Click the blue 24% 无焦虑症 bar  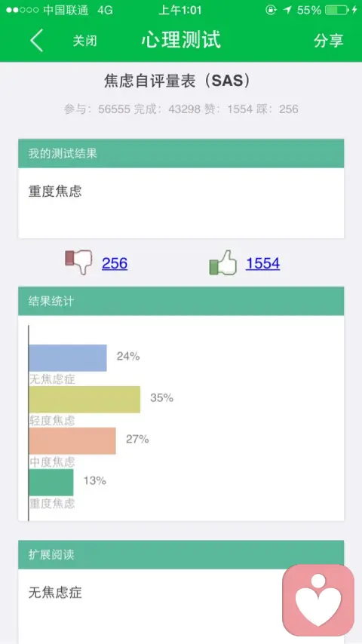tap(68, 357)
